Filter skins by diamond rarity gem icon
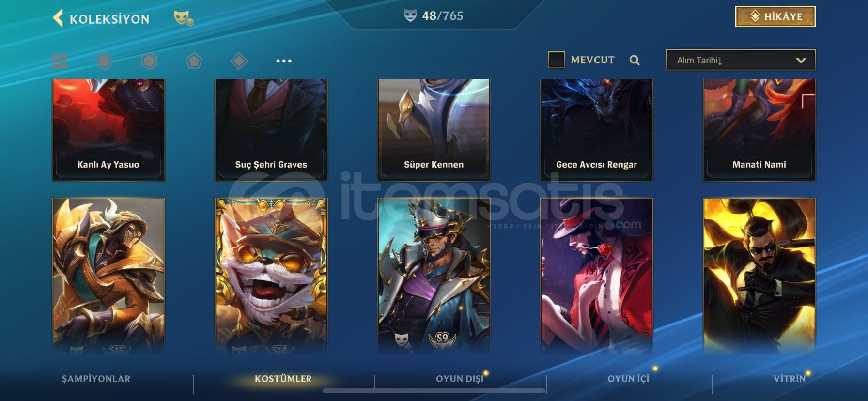Image resolution: width=868 pixels, height=401 pixels. tap(239, 61)
